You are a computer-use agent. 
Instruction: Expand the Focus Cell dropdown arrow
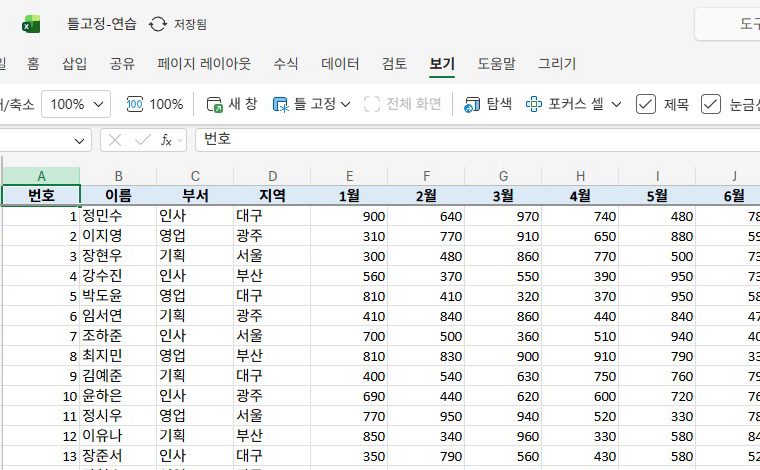point(616,104)
